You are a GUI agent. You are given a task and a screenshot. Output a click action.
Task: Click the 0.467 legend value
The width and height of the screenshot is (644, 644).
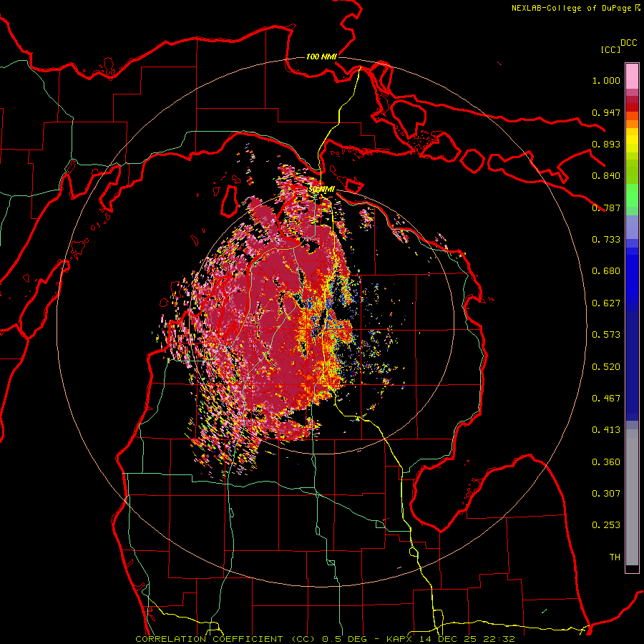click(606, 399)
